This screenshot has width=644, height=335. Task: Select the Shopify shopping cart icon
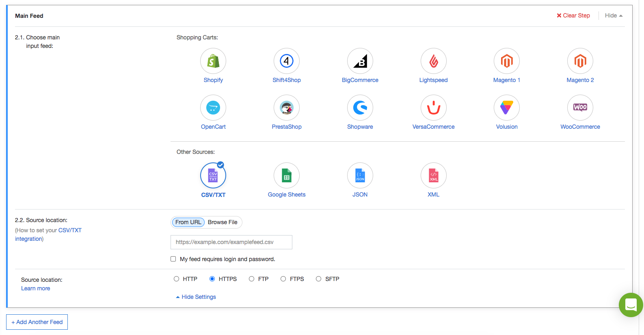213,61
